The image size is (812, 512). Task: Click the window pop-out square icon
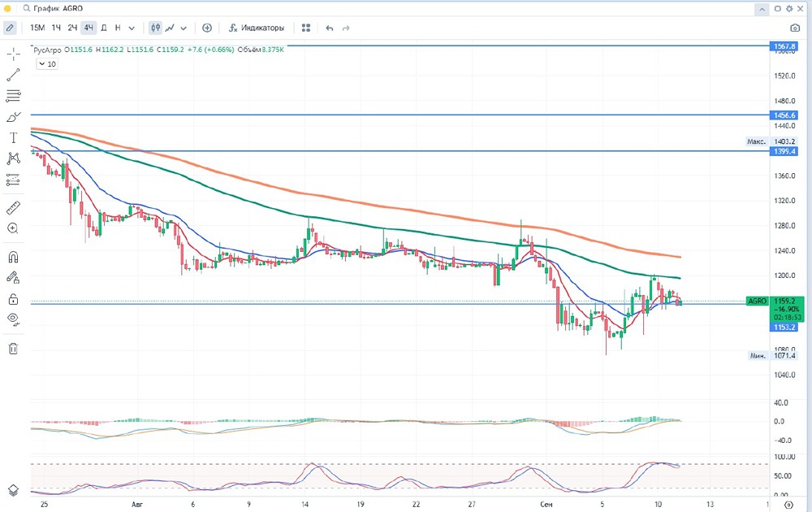777,9
